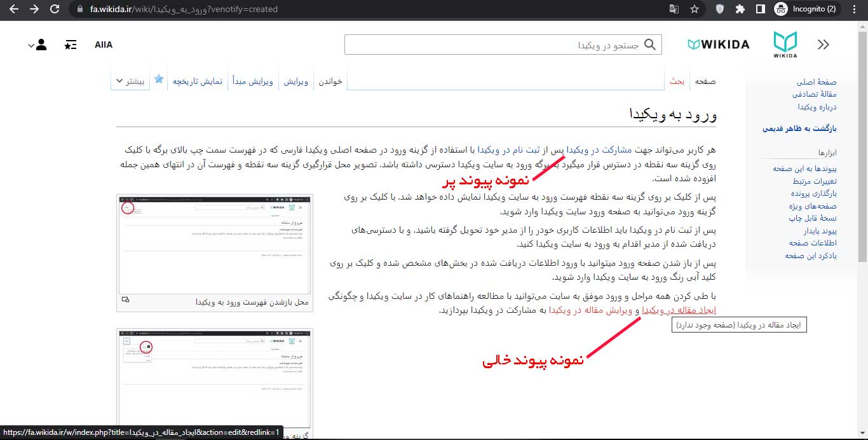Open red link ایجاد مقاله در ویکیدا
Viewport: 868px width, 440px height.
point(679,310)
